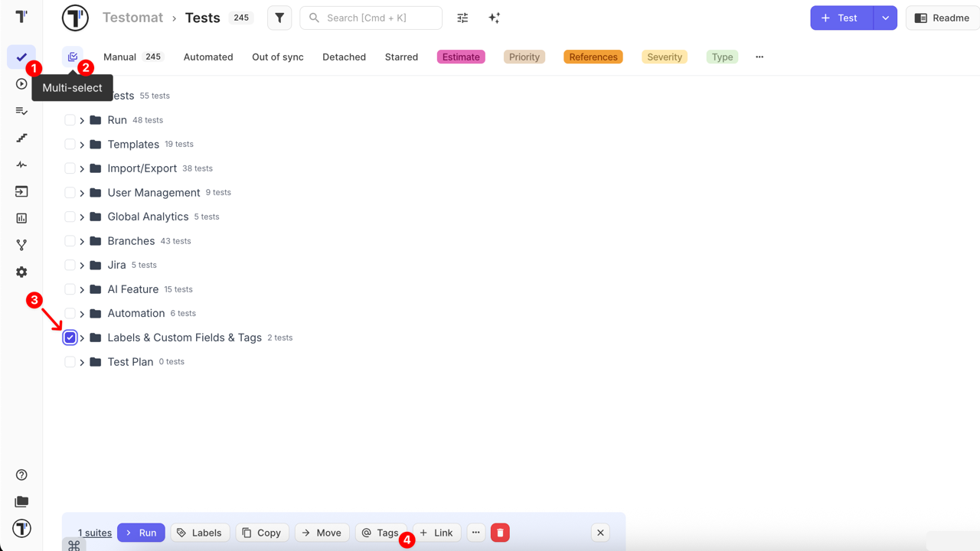Open the AI sparkles assistant icon

pos(495,18)
